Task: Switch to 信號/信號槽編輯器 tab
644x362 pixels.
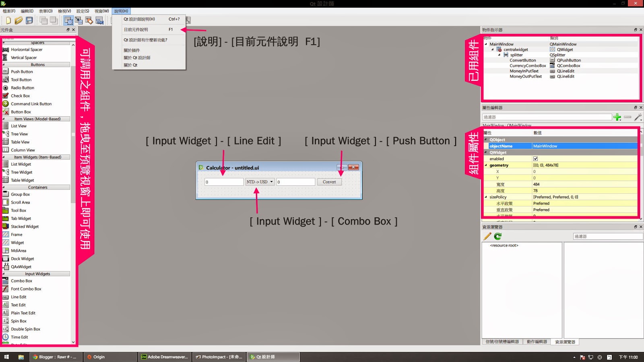Action: point(502,342)
